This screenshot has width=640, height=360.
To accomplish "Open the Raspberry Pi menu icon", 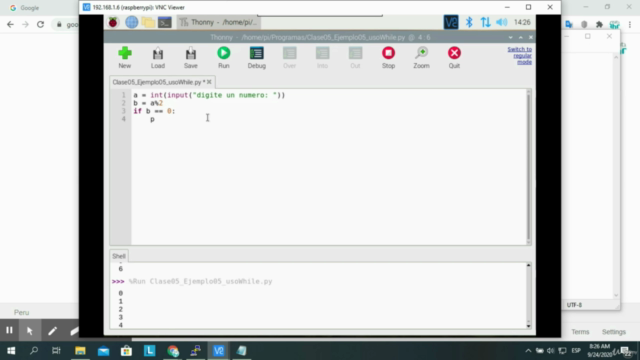I will coord(113,22).
